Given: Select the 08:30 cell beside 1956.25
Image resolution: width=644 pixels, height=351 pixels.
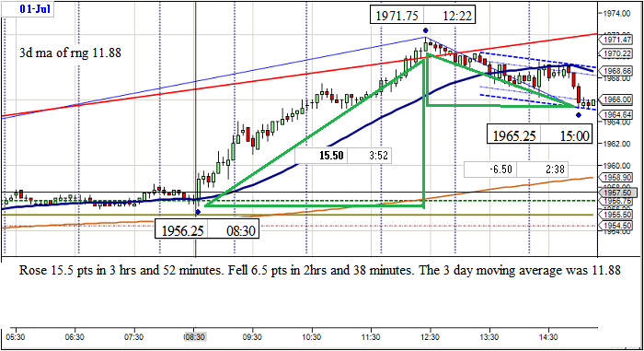Looking at the screenshot, I should click(234, 230).
